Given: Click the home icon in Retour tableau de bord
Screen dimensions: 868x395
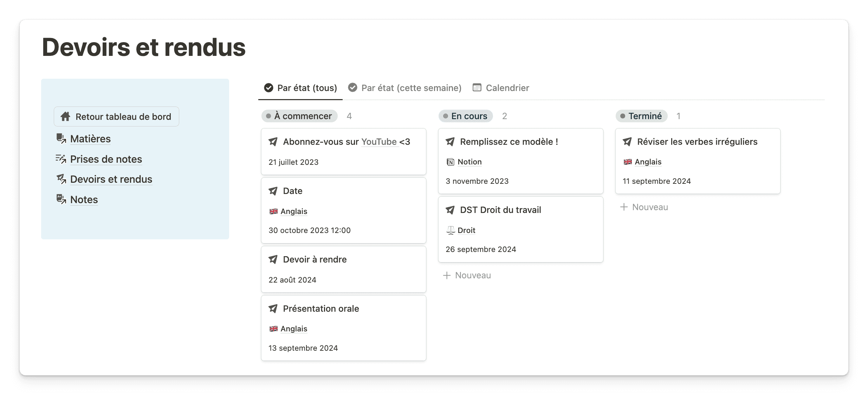Looking at the screenshot, I should (x=65, y=117).
